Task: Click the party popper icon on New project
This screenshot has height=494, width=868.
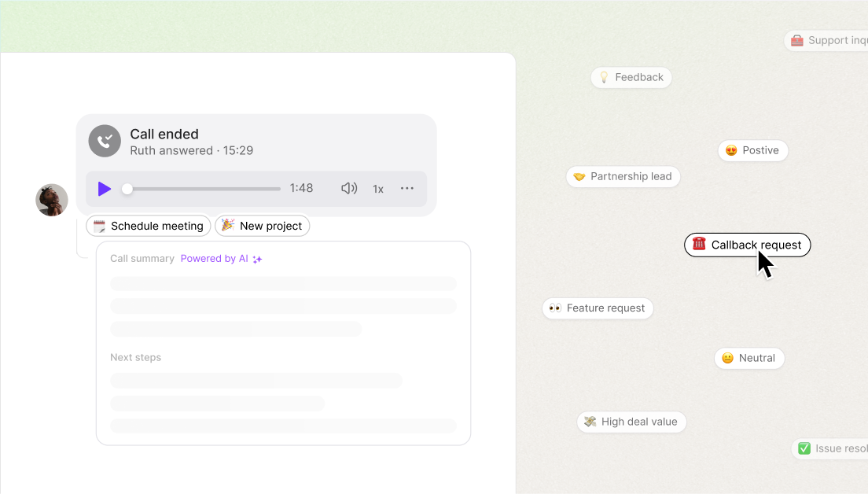Action: pyautogui.click(x=226, y=226)
